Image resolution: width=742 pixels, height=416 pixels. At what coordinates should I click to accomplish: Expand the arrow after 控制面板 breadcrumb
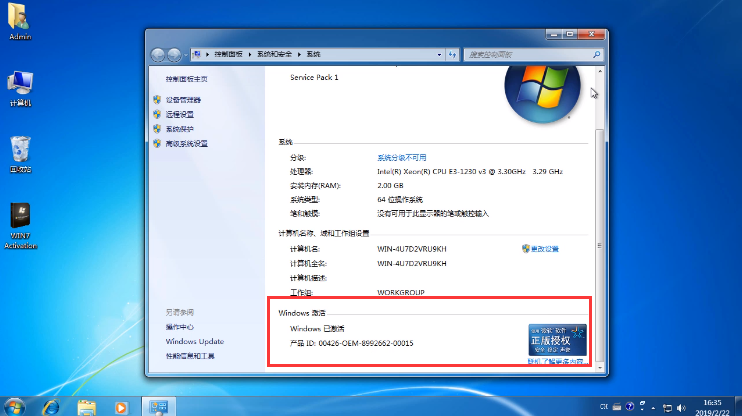coord(250,54)
